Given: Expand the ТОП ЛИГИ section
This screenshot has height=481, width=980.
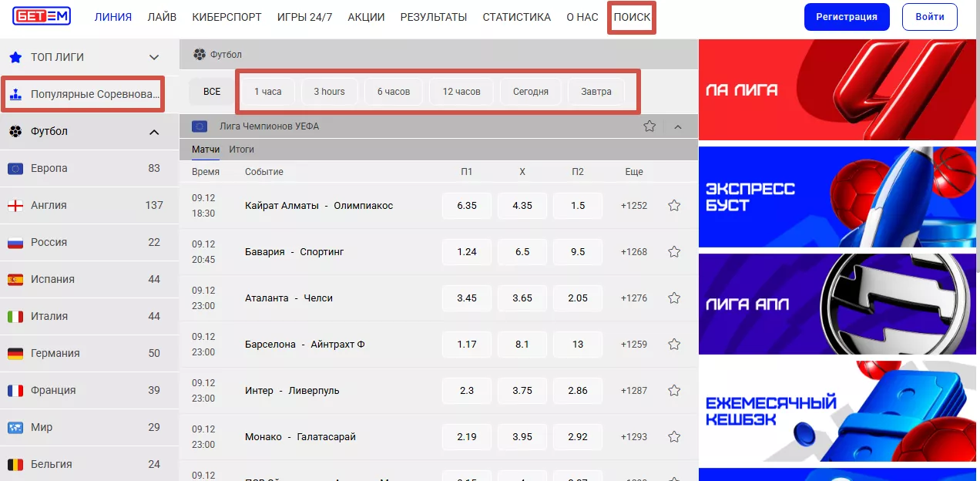Looking at the screenshot, I should coord(153,56).
